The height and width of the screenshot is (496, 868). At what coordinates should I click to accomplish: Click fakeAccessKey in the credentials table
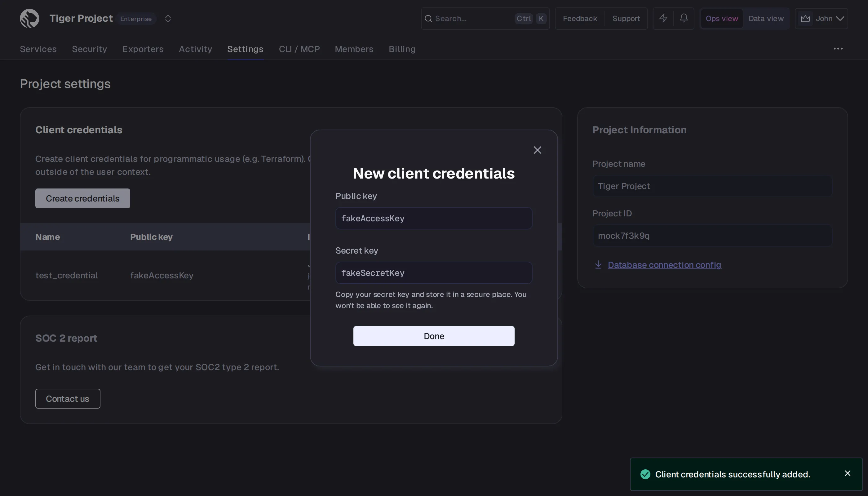click(x=162, y=275)
